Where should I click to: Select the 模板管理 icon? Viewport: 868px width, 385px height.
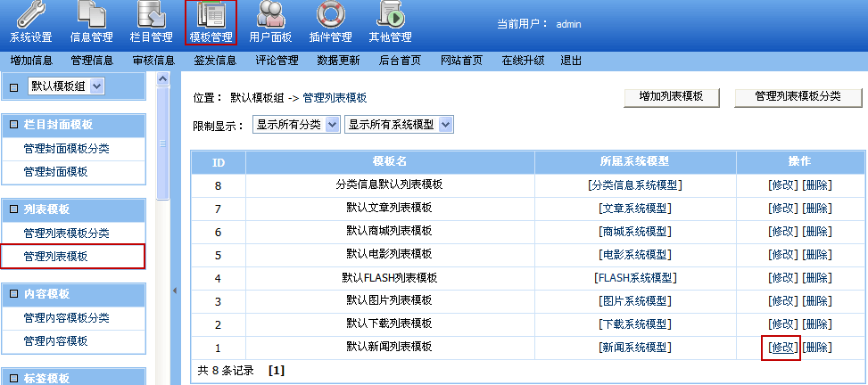pos(211,16)
